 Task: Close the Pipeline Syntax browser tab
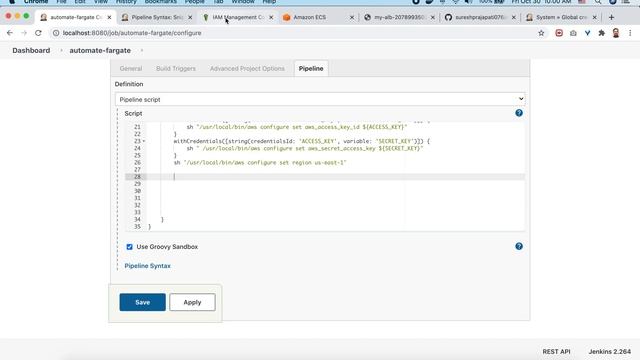coord(190,17)
